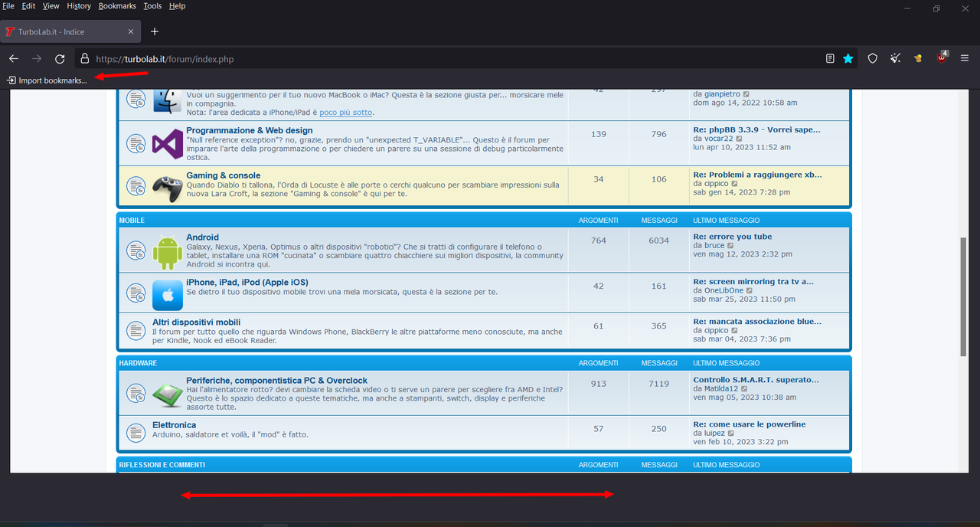Image resolution: width=980 pixels, height=527 pixels.
Task: Open the shield icon in the toolbar
Action: click(x=873, y=58)
